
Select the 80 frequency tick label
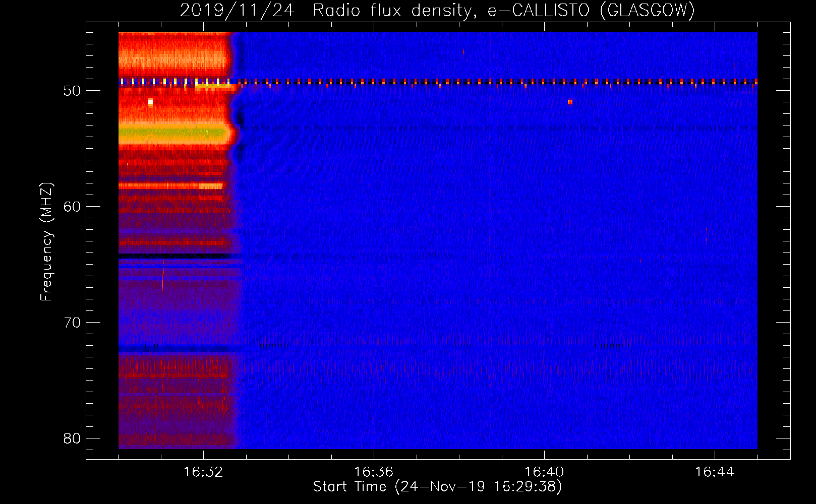click(73, 438)
